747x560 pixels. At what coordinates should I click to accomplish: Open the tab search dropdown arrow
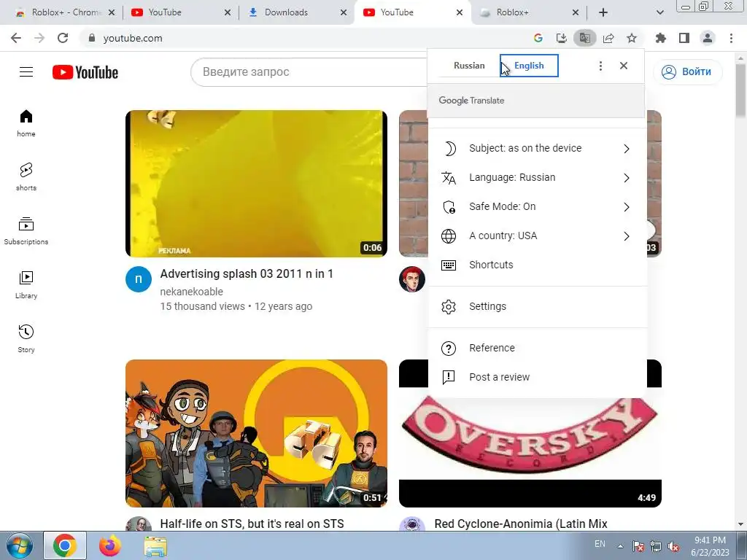pyautogui.click(x=659, y=12)
